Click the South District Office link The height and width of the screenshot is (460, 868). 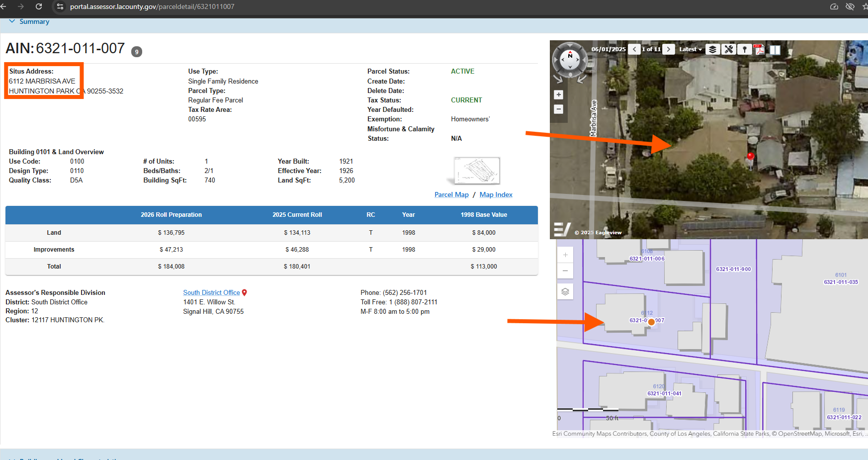point(211,292)
